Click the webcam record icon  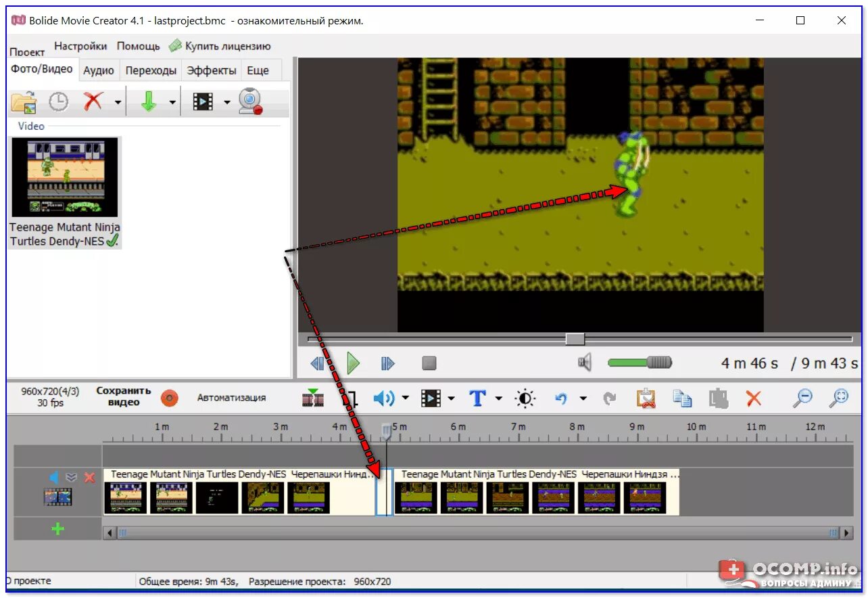(251, 101)
